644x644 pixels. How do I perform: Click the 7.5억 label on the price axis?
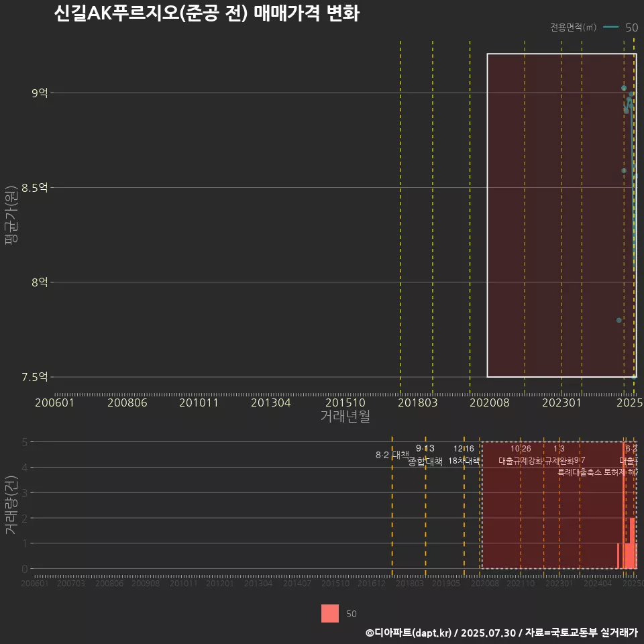[35, 376]
